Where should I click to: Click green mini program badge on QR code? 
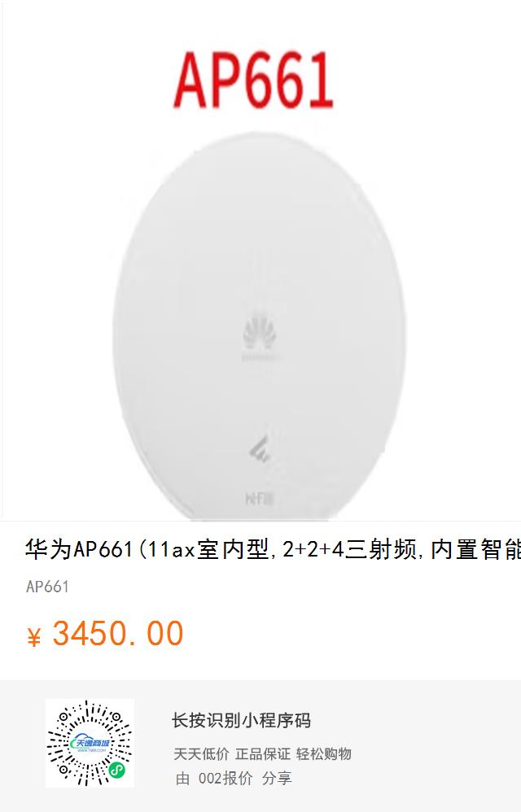[x=117, y=771]
